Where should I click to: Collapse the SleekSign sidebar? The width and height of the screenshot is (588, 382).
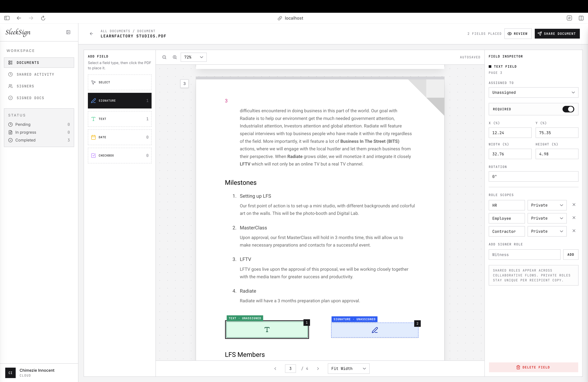coord(68,32)
